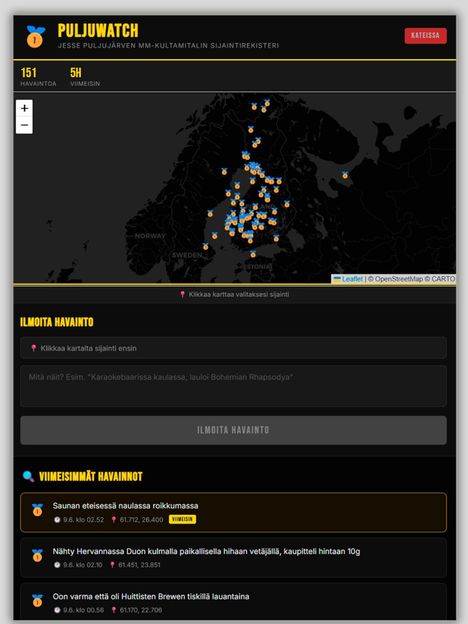Zoom in the map with plus button
Screen dimensions: 468x624
pyautogui.click(x=24, y=108)
